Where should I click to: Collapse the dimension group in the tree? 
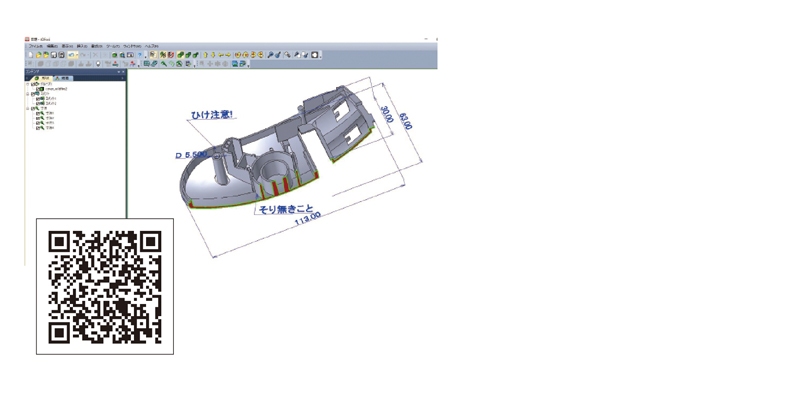click(29, 108)
